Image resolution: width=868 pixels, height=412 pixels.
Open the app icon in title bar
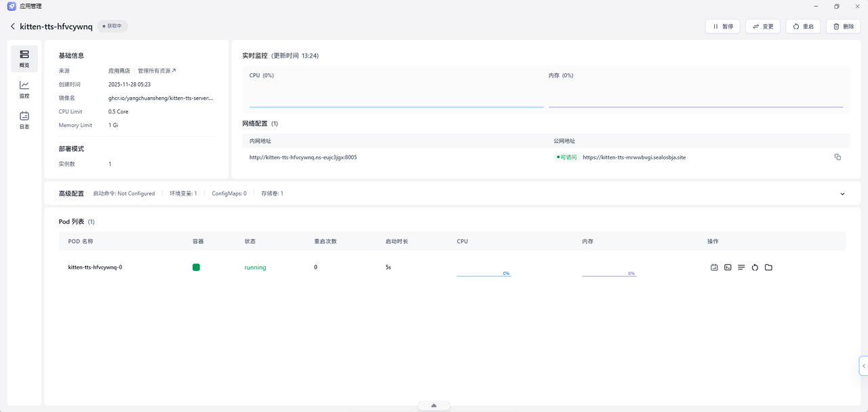[12, 6]
